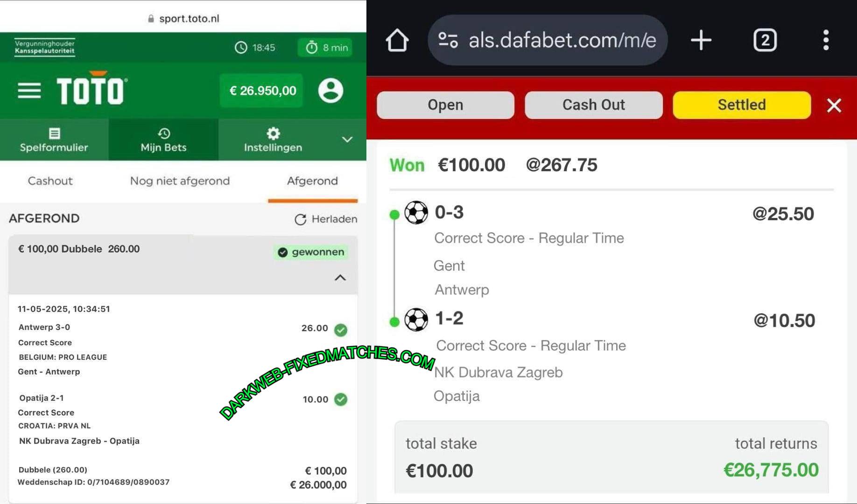Click the Cash Out button

pyautogui.click(x=593, y=105)
